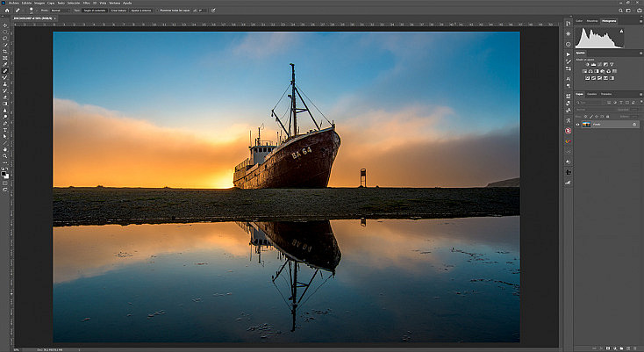This screenshot has width=644, height=352.
Task: Open the brush preset picker dropdown
Action: click(x=37, y=11)
